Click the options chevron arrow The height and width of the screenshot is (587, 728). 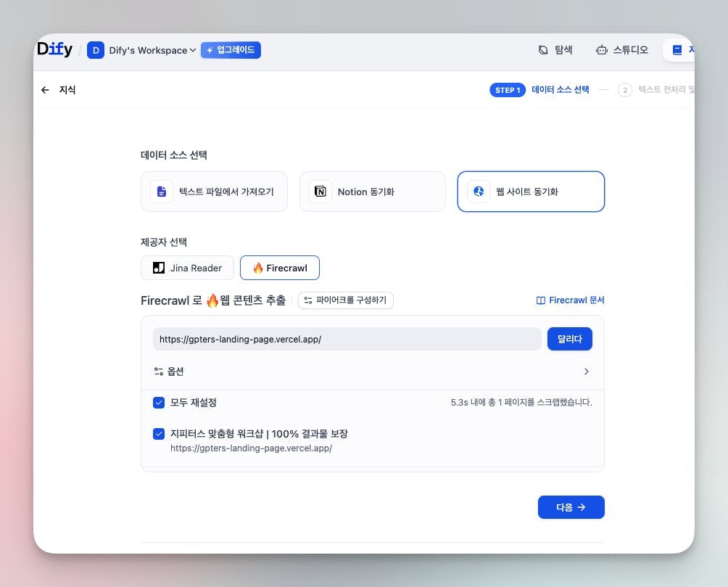point(587,372)
